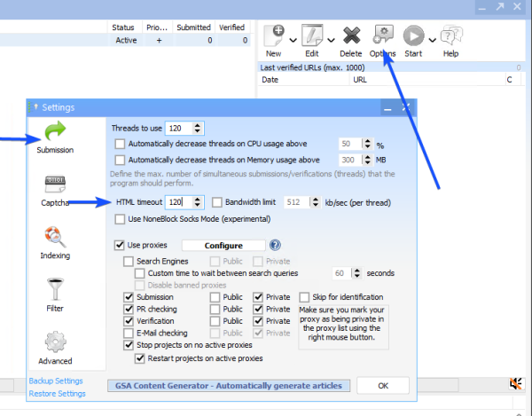
Task: Expand the Edit button dropdown arrow
Action: [331, 38]
